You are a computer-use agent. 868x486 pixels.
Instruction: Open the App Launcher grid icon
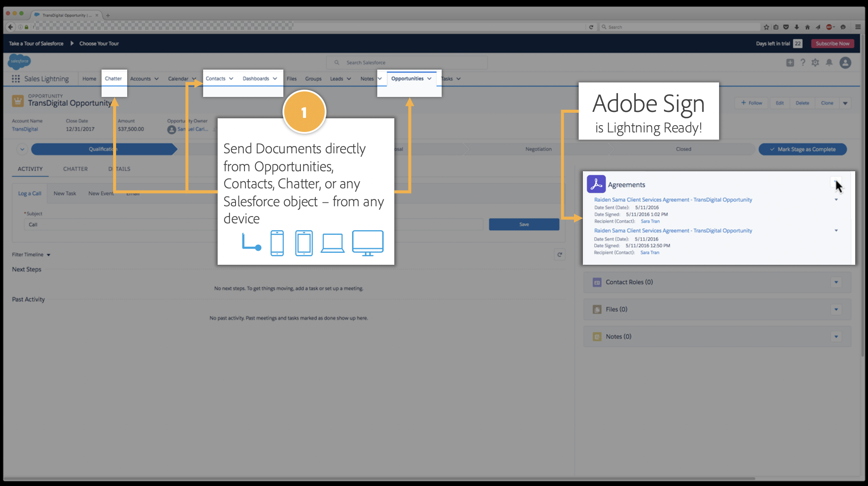point(16,79)
